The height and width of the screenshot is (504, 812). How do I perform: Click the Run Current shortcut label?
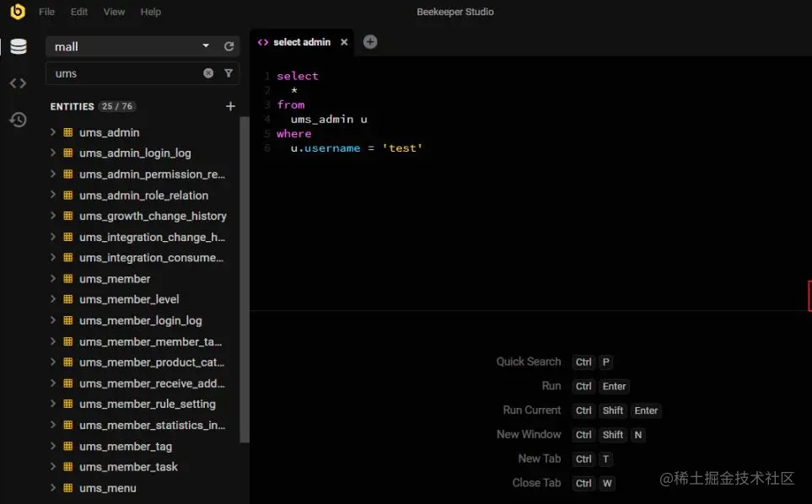click(532, 410)
